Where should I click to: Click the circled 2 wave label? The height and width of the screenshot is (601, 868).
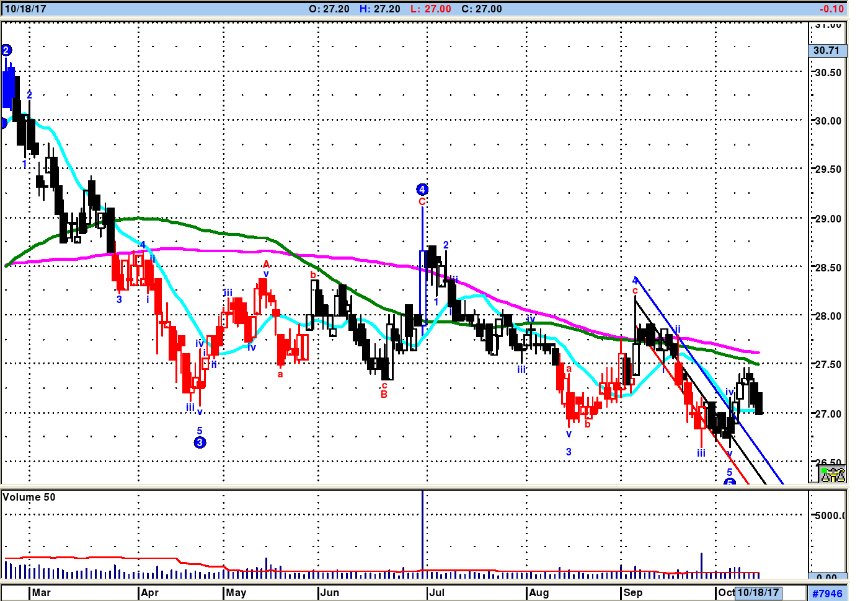coord(6,50)
